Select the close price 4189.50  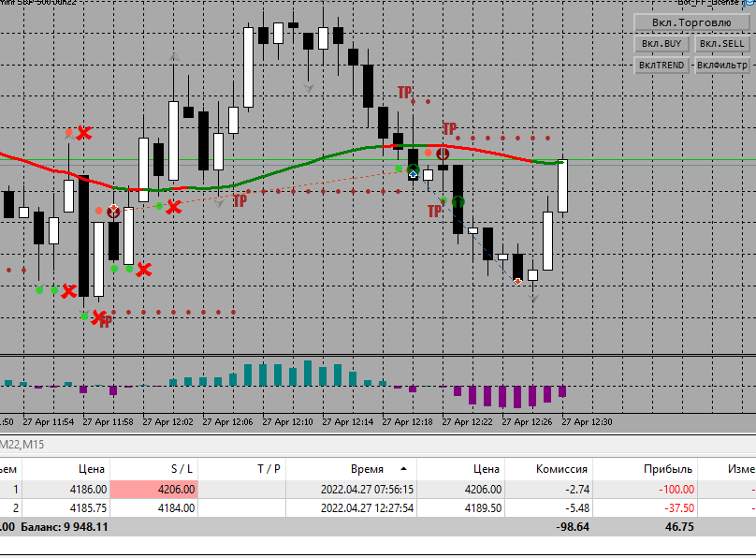click(x=461, y=507)
